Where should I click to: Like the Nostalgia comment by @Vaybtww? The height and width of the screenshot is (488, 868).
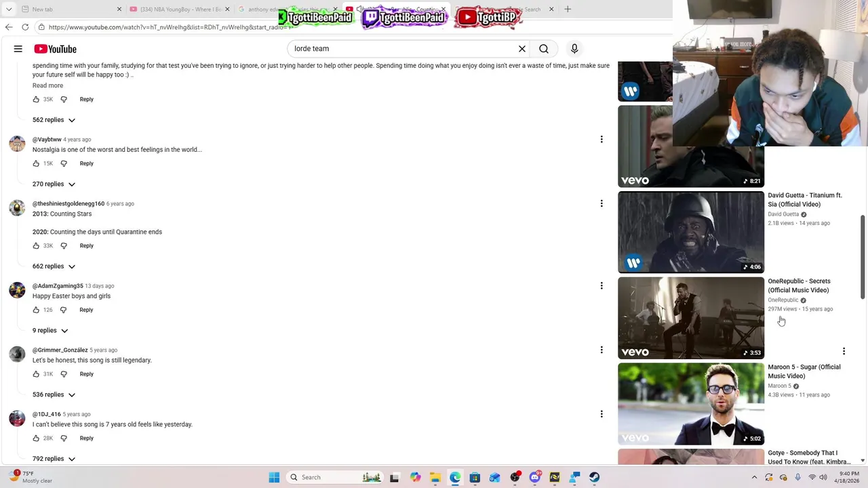click(x=36, y=163)
